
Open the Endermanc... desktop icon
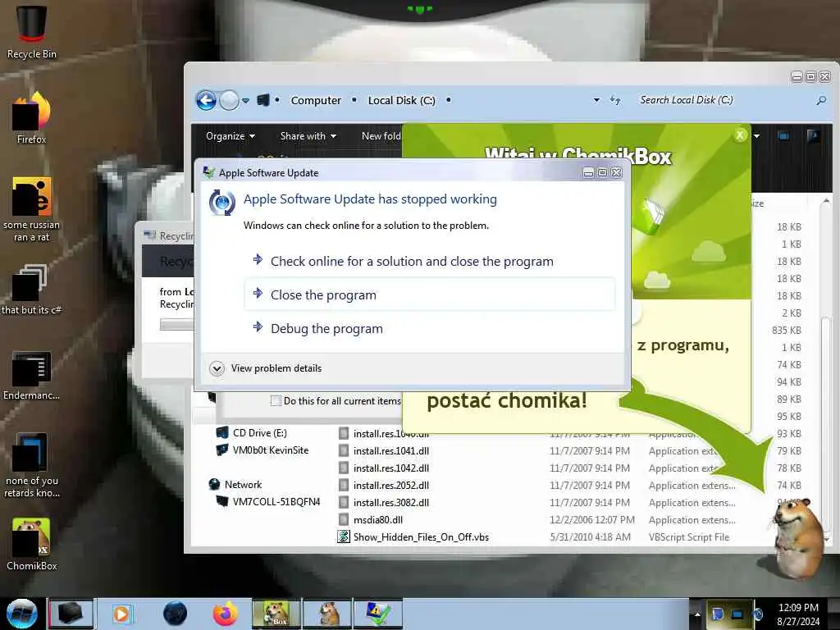[x=31, y=376]
